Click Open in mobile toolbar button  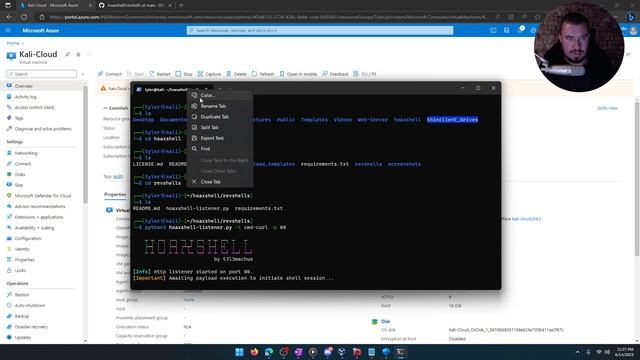click(298, 74)
